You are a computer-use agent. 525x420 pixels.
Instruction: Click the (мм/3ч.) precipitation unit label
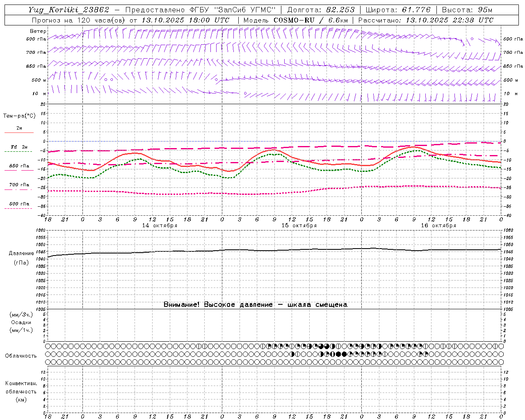click(x=21, y=315)
